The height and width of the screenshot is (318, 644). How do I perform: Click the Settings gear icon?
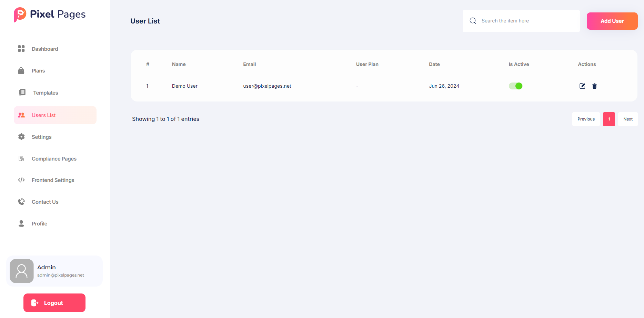pyautogui.click(x=21, y=137)
